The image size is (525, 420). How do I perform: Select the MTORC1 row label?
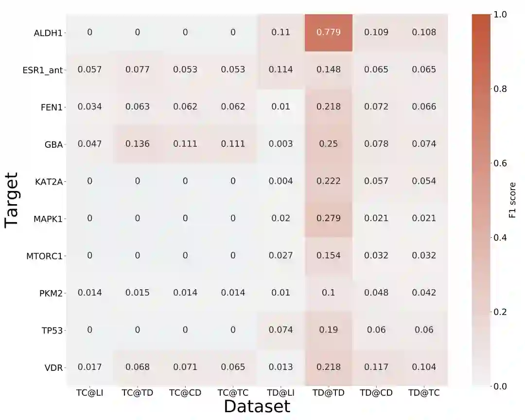[x=44, y=256]
